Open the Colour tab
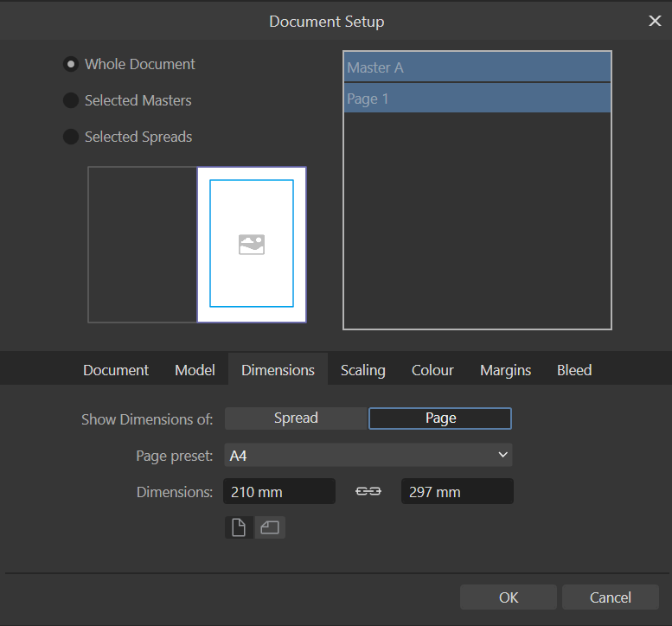Screen dimensions: 672x626 432,370
